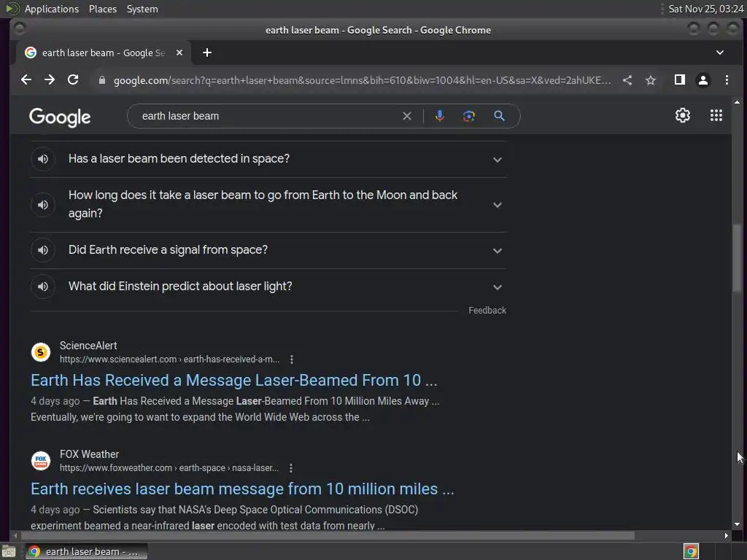Open "Earth receives laser beam message" link
Screen dimensions: 747x560
(x=242, y=489)
